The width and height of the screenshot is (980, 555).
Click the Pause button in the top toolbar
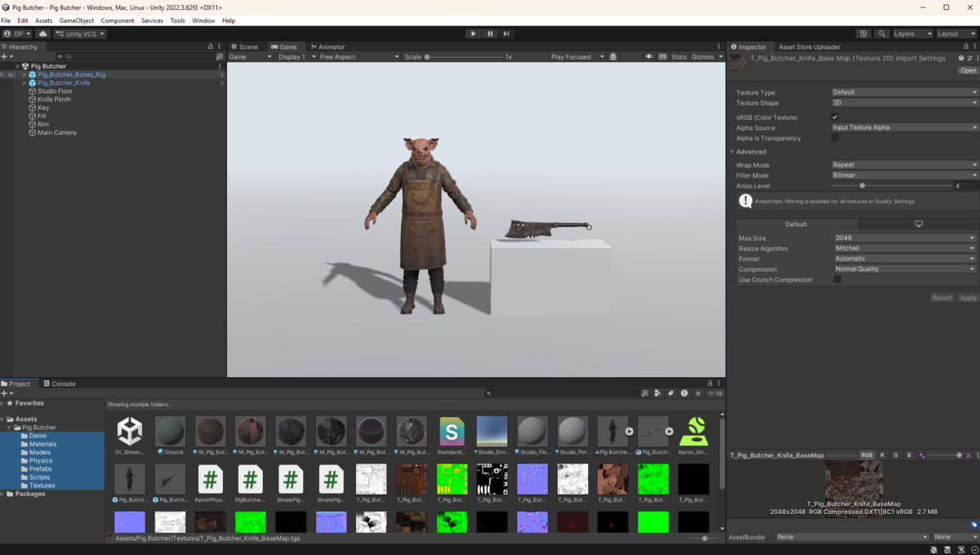pos(490,33)
